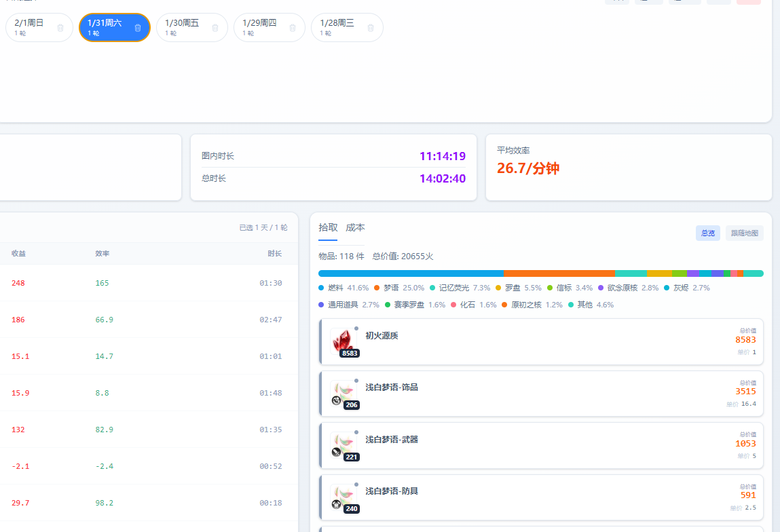Image resolution: width=780 pixels, height=532 pixels.
Task: Click the 浅白梦语-防具 item icon
Action: click(x=343, y=497)
